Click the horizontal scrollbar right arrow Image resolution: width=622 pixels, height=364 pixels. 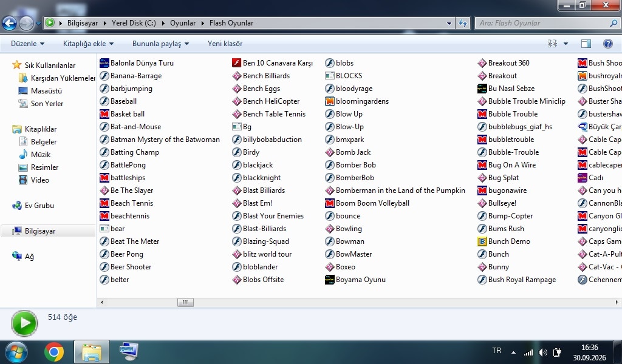617,302
